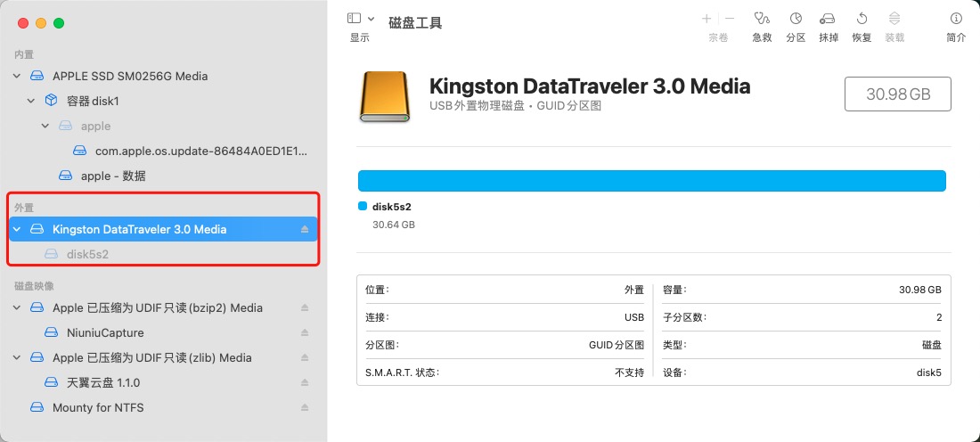Viewport: 980px width, 442px height.
Task: Click the APPLE SSD drive icon in sidebar
Action: tap(37, 77)
